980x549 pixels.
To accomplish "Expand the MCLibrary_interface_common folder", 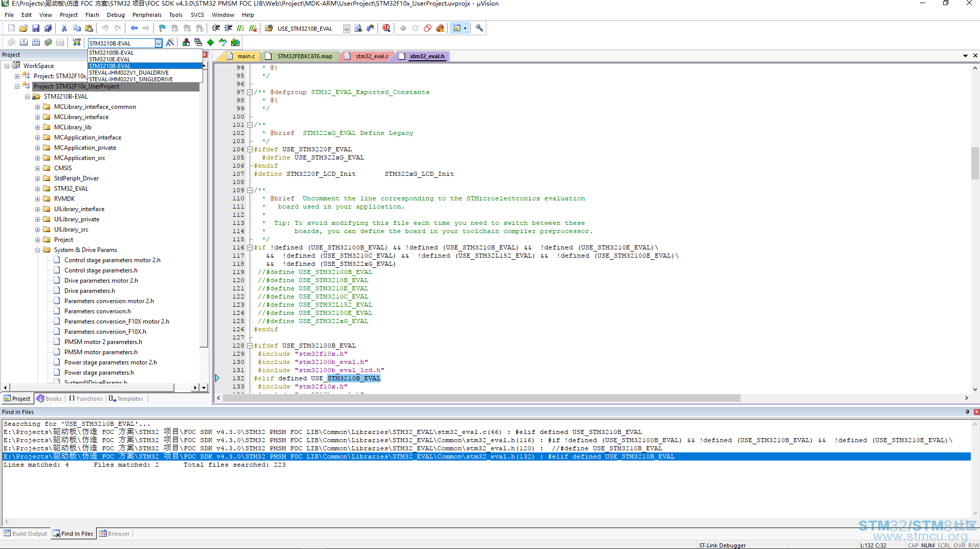I will pos(37,107).
